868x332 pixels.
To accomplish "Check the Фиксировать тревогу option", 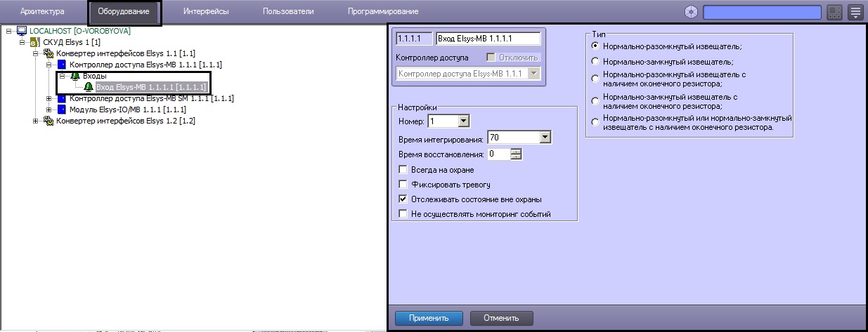I will click(x=403, y=185).
